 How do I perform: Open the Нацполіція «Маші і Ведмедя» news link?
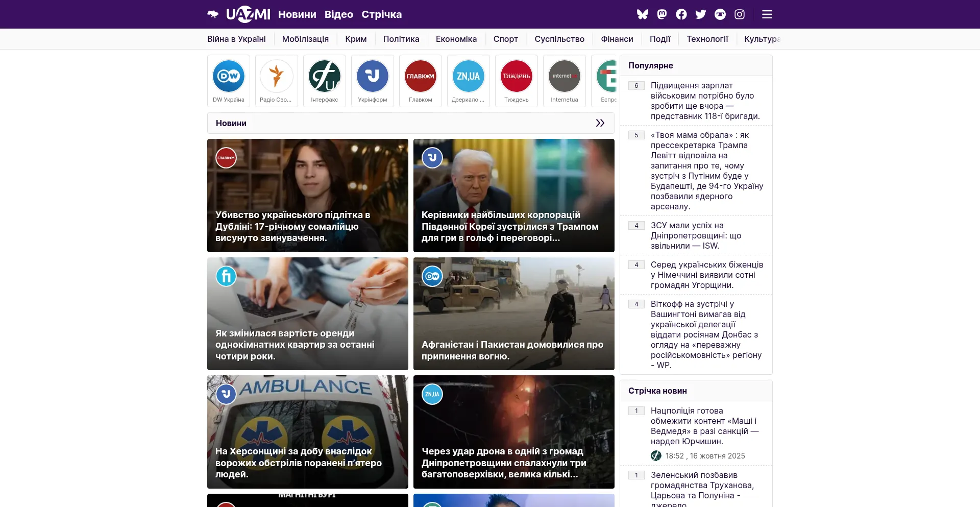point(704,426)
